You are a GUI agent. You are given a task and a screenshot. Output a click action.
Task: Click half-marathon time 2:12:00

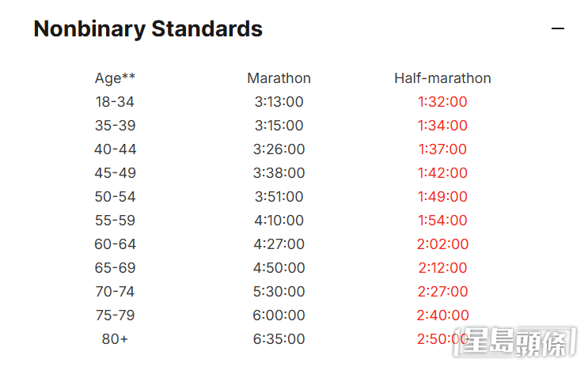click(x=442, y=268)
